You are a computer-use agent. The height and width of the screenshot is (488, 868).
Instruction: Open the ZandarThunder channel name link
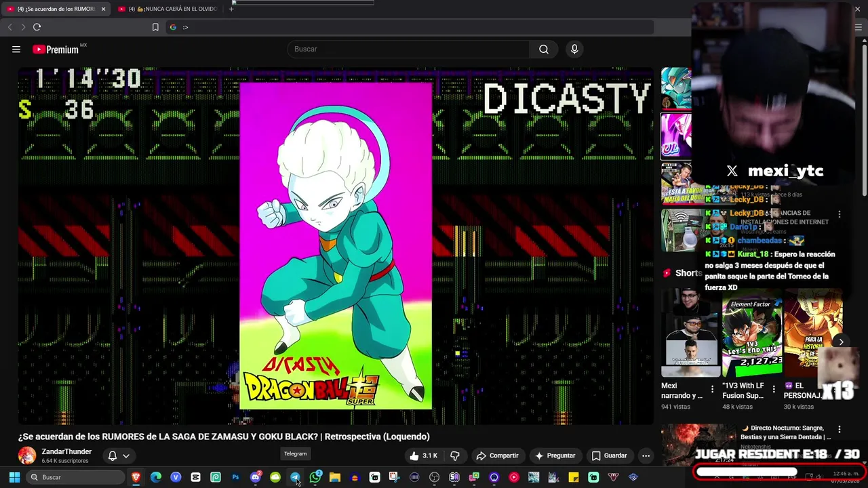[x=66, y=451]
